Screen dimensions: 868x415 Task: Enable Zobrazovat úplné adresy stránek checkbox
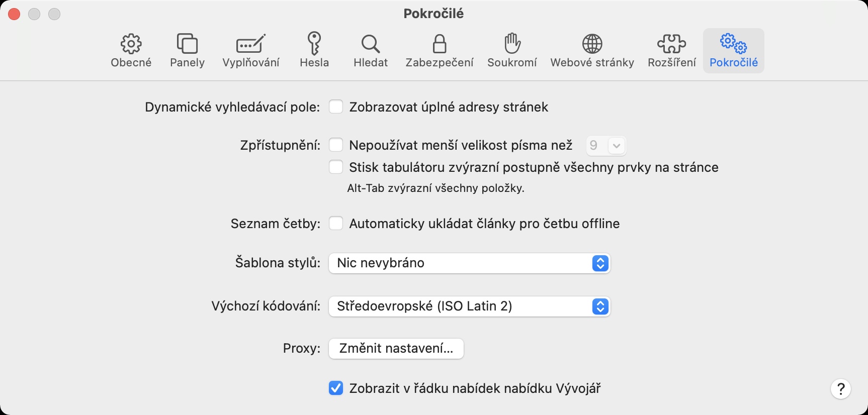click(336, 107)
